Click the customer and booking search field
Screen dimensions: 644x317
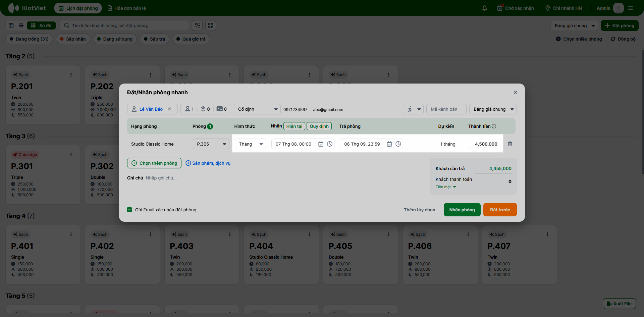click(x=124, y=25)
